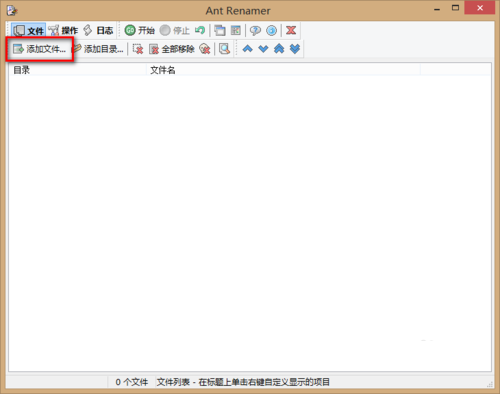Open the file preview magnifier icon
The image size is (500, 394).
(224, 49)
